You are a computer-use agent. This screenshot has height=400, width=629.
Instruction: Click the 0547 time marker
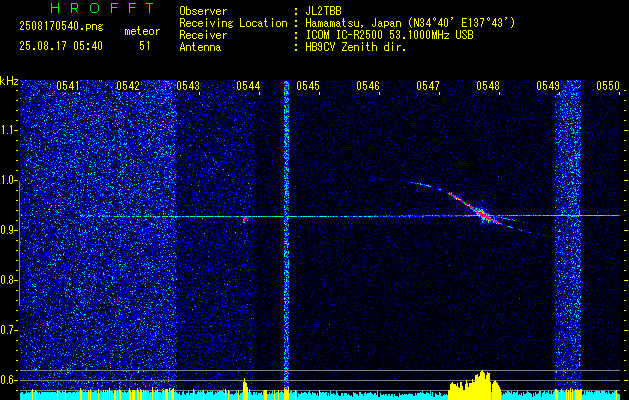click(428, 85)
